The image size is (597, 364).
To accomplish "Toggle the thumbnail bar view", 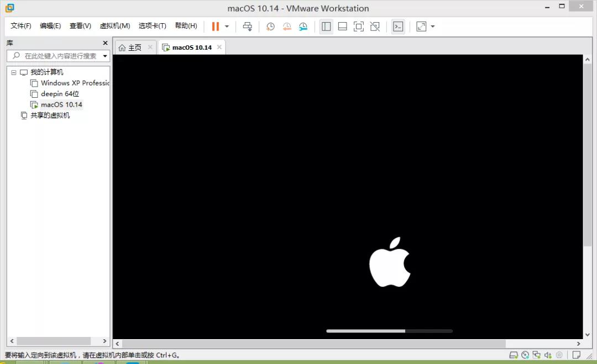I will [x=342, y=27].
